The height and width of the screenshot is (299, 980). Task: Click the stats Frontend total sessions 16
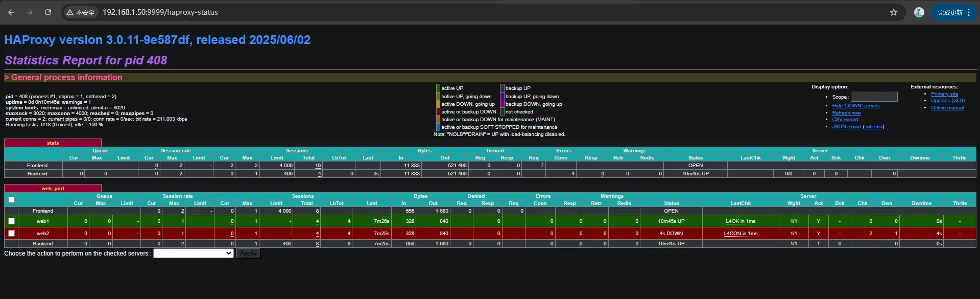(318, 166)
